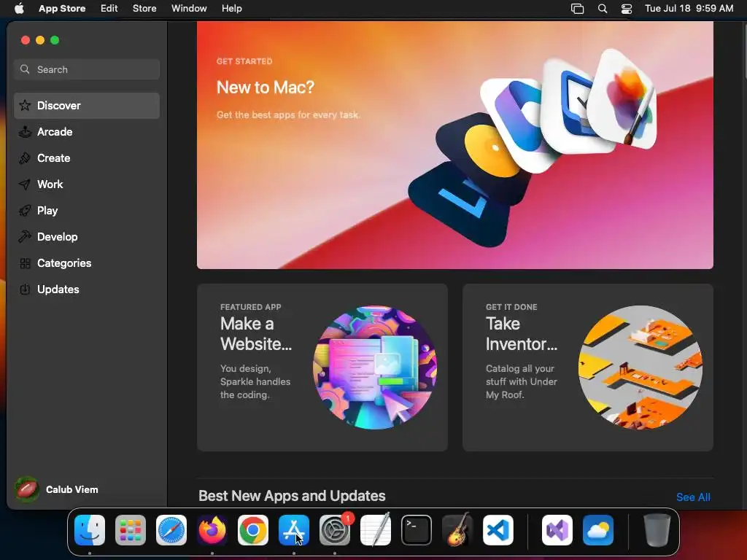747x560 pixels.
Task: Open the Help menu
Action: pos(231,9)
